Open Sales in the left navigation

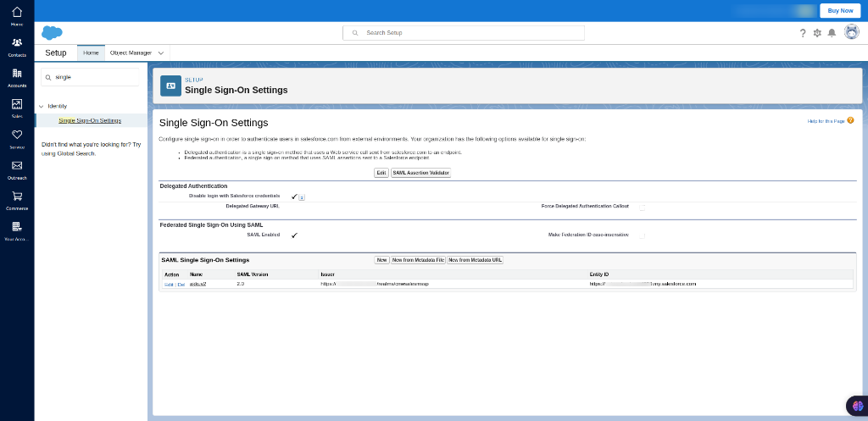pyautogui.click(x=17, y=108)
